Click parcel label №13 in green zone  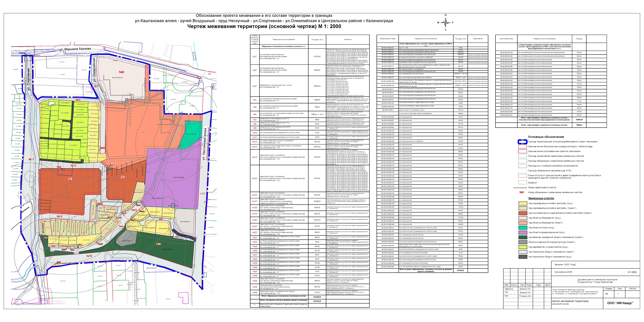[x=159, y=244]
